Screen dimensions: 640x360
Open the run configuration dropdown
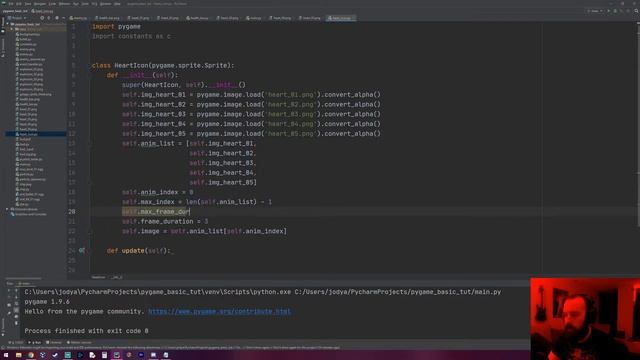[595, 11]
